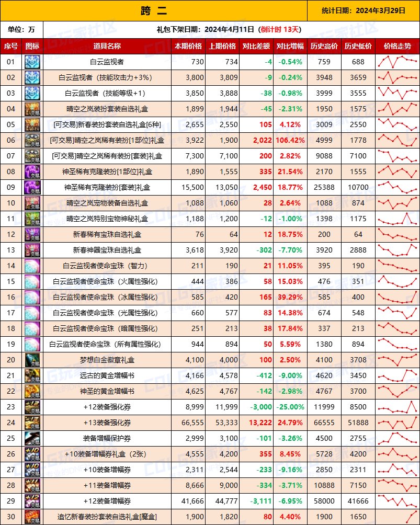Screen dimensions: 420x525
Task: Click the 历史高价 column header
Action: tap(324, 46)
